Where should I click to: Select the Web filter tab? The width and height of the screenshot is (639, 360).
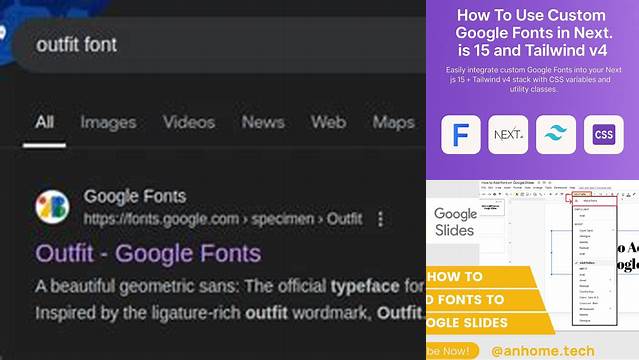328,122
